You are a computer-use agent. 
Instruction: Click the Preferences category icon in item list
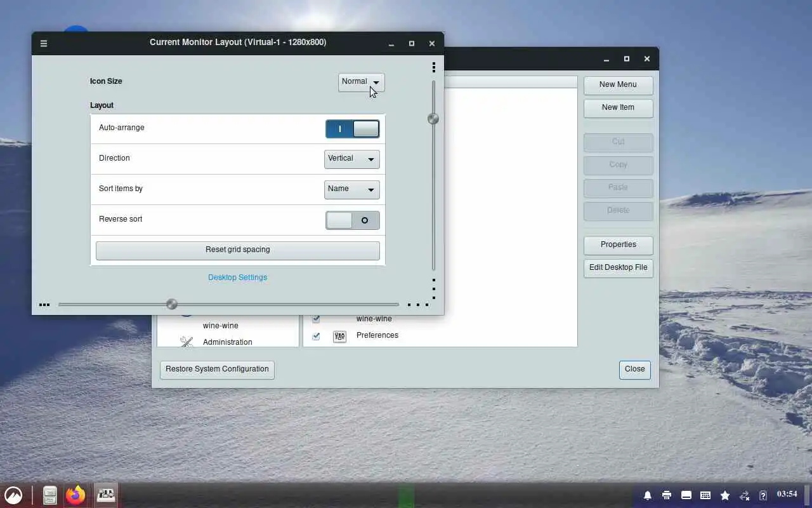click(x=339, y=336)
